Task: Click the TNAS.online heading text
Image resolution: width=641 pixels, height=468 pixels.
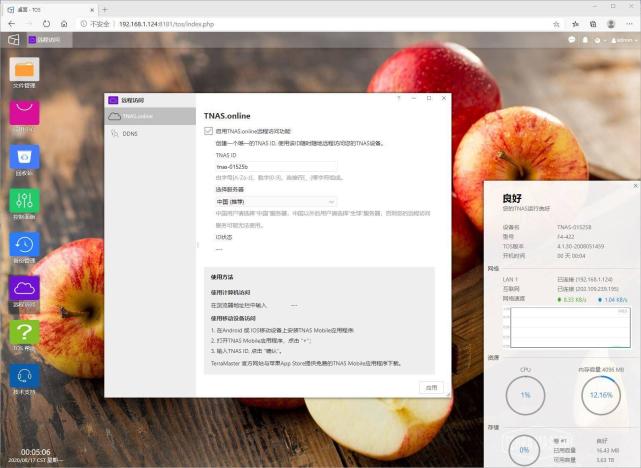Action: [227, 116]
